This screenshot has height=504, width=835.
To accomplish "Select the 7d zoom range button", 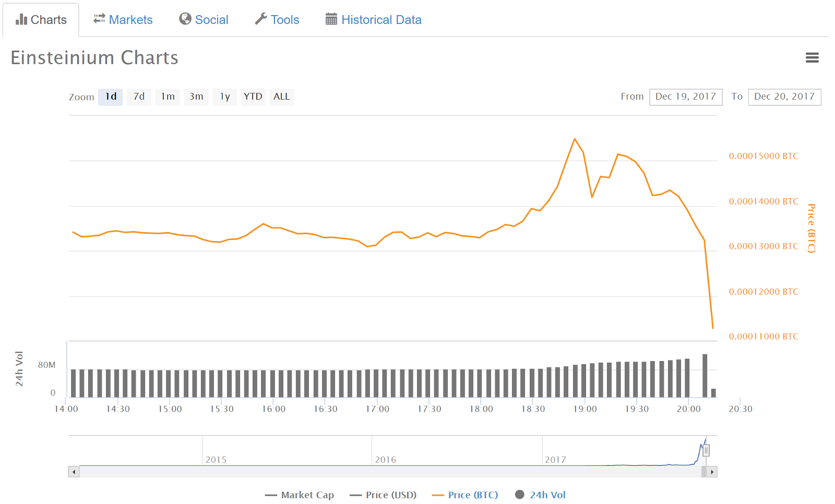I will click(139, 97).
